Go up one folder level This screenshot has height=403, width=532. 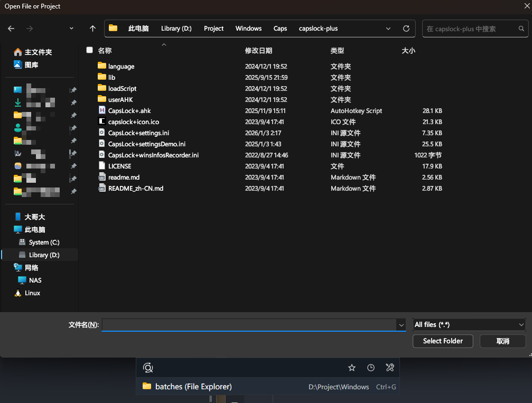pyautogui.click(x=93, y=29)
